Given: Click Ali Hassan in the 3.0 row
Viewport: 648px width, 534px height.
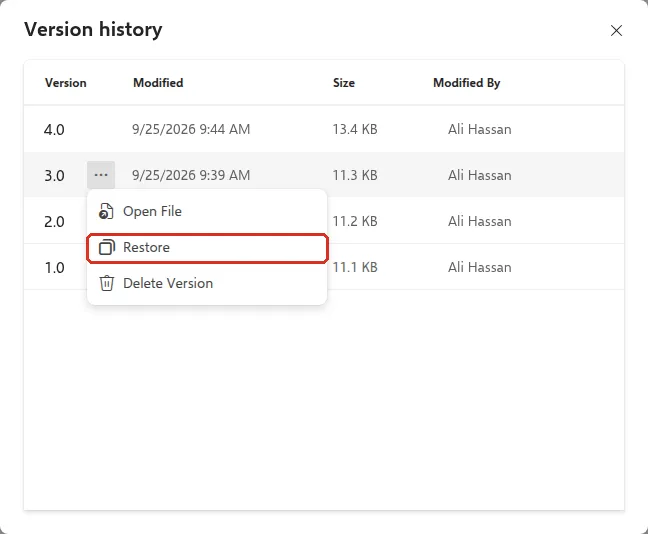Looking at the screenshot, I should [479, 175].
